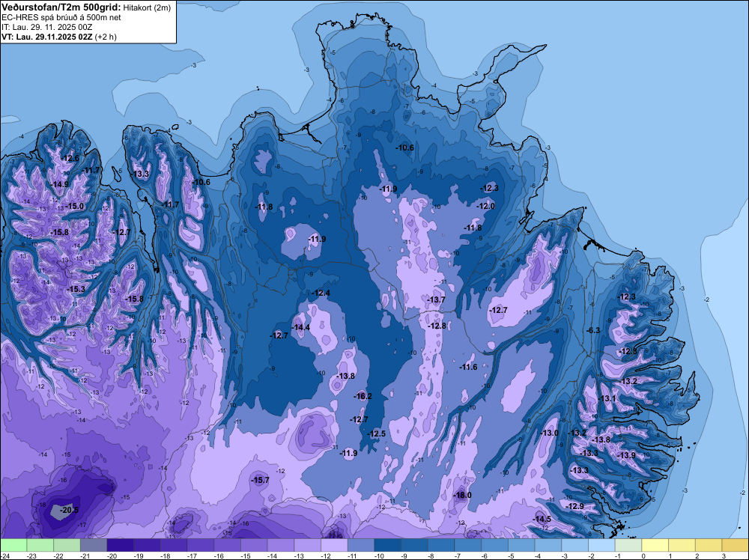Select the -18.0 temperature value

point(462,495)
